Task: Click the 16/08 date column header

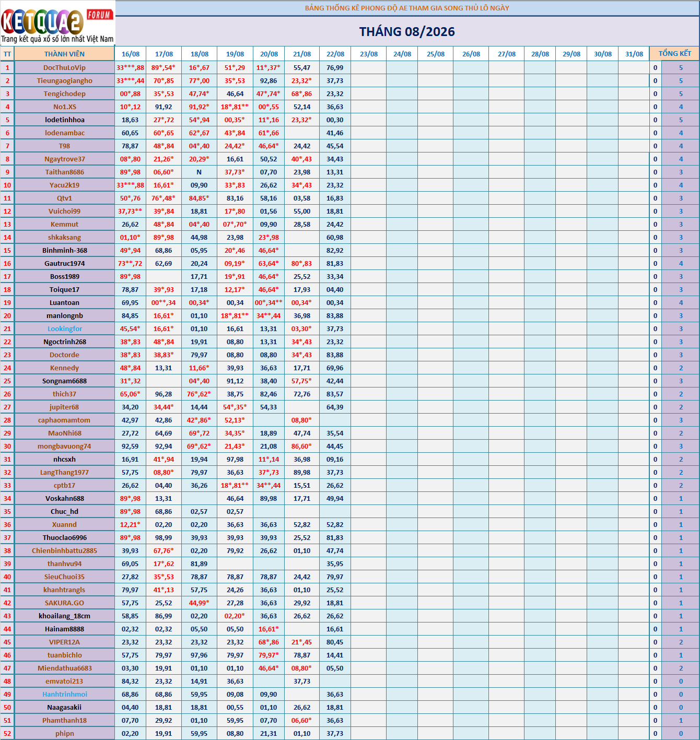Action: tap(131, 54)
